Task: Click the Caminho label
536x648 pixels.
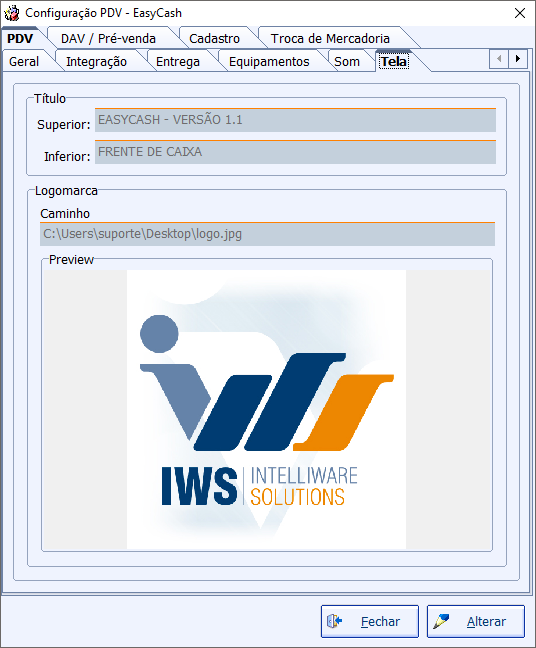Action: click(x=65, y=214)
